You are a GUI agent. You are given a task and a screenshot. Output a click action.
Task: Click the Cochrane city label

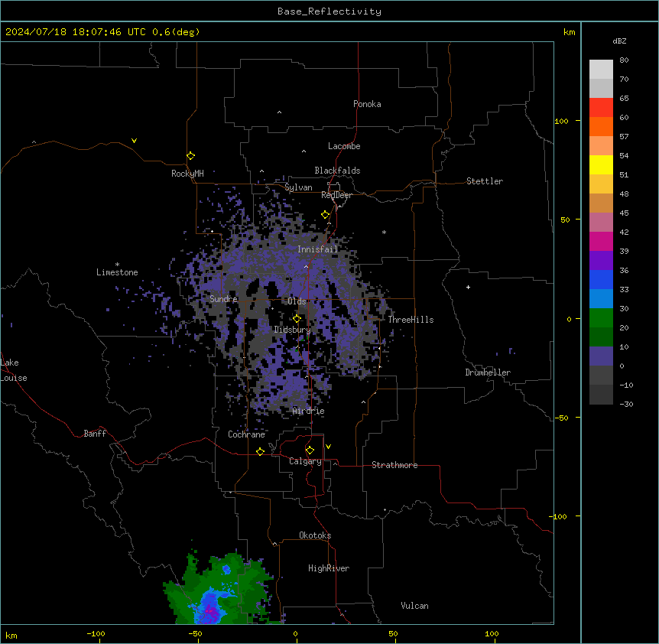(247, 434)
